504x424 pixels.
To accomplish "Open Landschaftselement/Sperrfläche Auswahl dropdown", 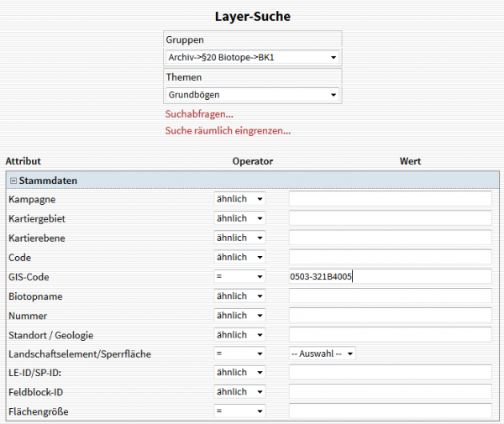I will [323, 354].
